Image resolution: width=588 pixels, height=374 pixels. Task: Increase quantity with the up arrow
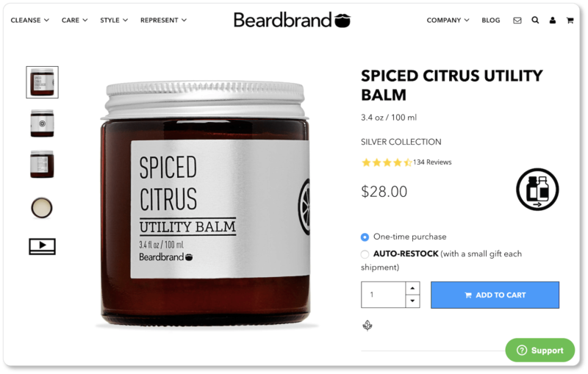[x=412, y=288]
